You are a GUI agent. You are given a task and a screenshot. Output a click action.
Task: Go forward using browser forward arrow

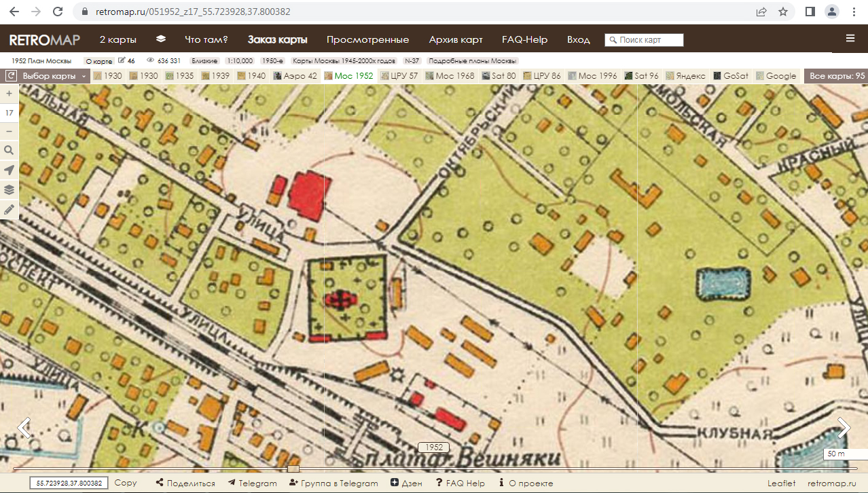(37, 12)
